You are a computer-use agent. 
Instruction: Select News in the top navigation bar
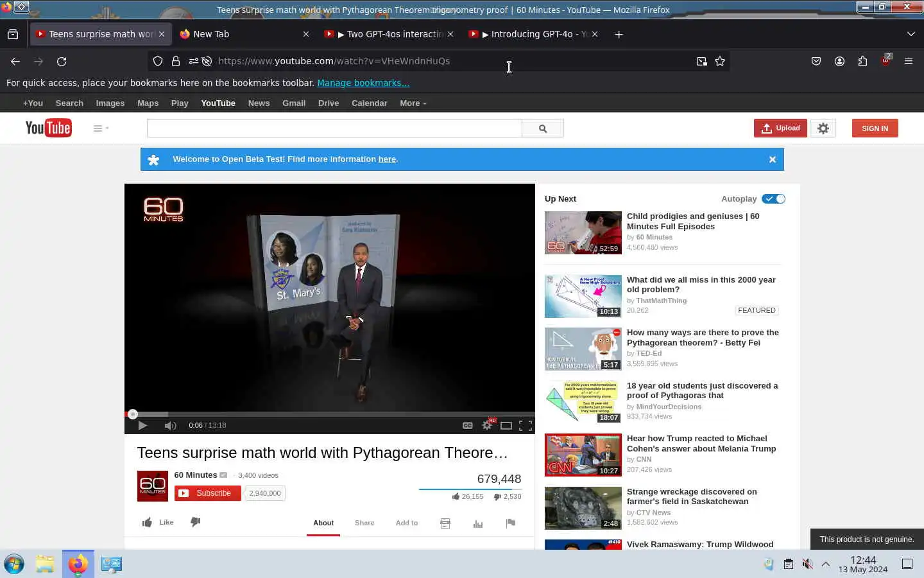[259, 103]
